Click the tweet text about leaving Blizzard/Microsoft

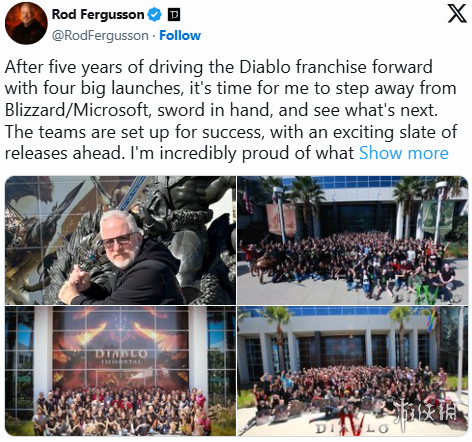pos(231,110)
